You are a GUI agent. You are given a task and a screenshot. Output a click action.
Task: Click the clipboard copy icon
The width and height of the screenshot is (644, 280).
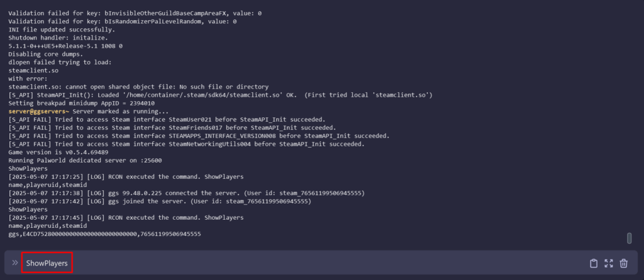point(593,263)
